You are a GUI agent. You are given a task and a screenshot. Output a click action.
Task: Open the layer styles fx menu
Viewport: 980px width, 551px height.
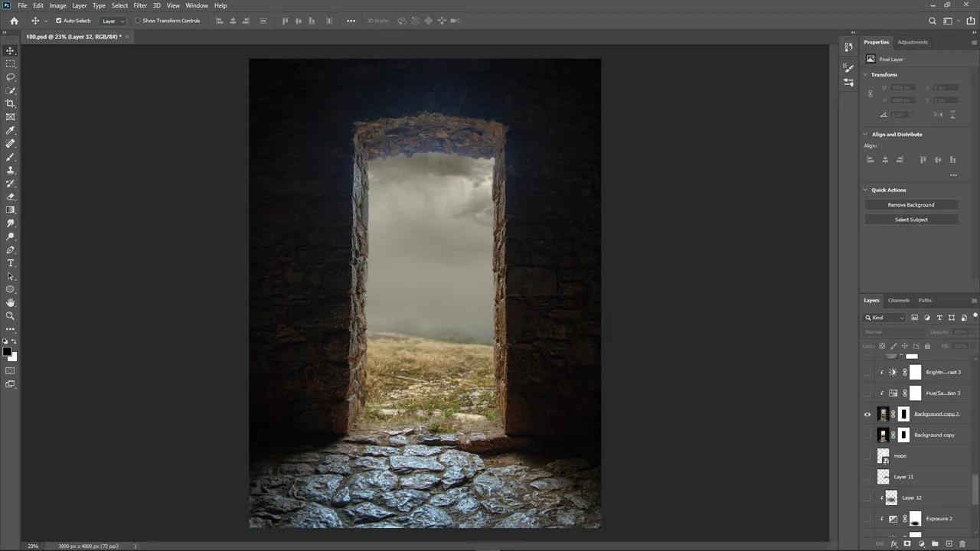pos(893,544)
